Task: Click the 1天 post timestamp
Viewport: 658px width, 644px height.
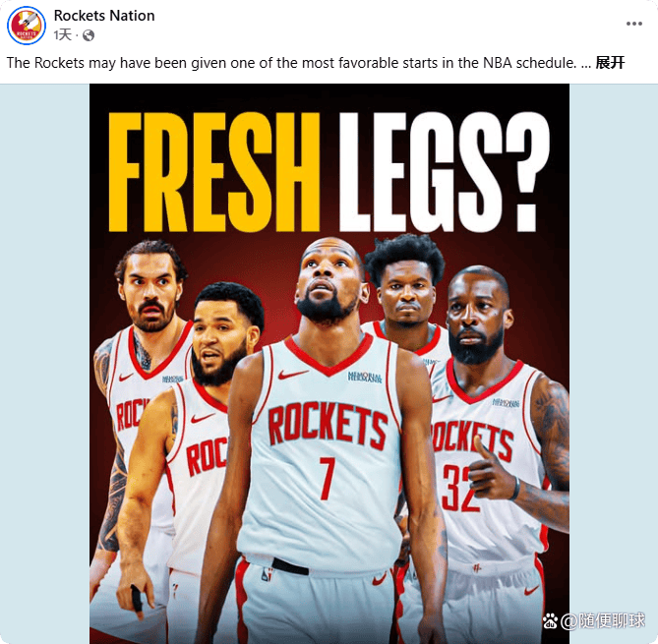Action: (63, 34)
